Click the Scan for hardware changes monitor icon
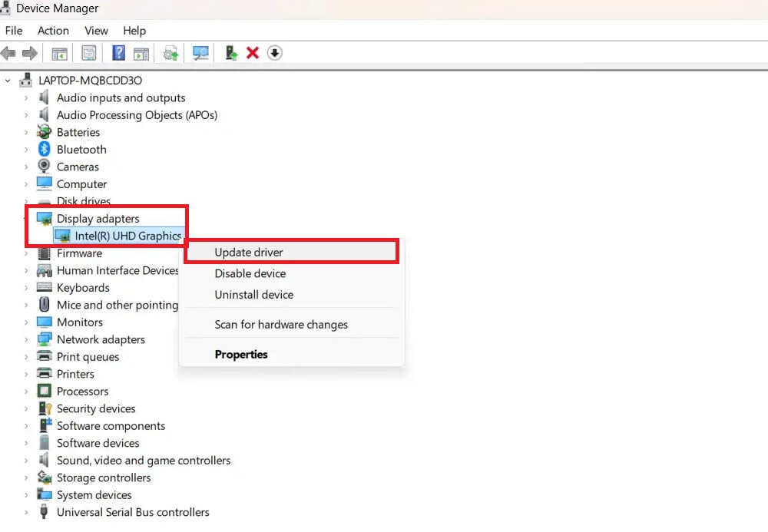 tap(200, 53)
